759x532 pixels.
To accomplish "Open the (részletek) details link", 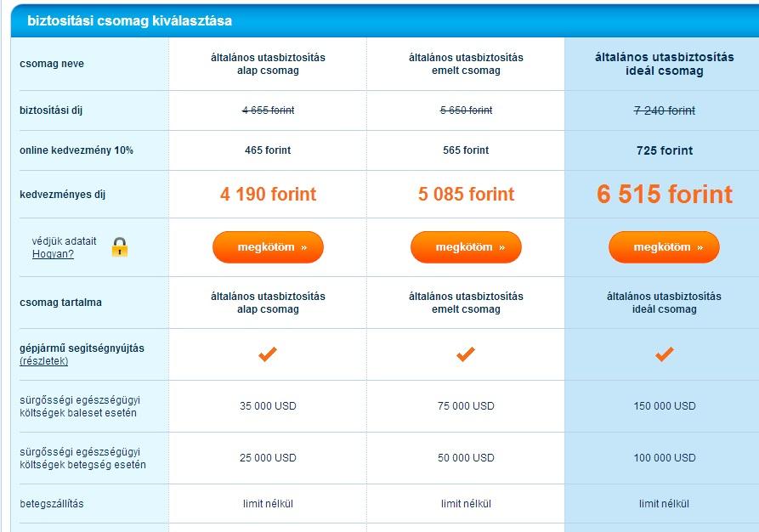I will (x=44, y=361).
